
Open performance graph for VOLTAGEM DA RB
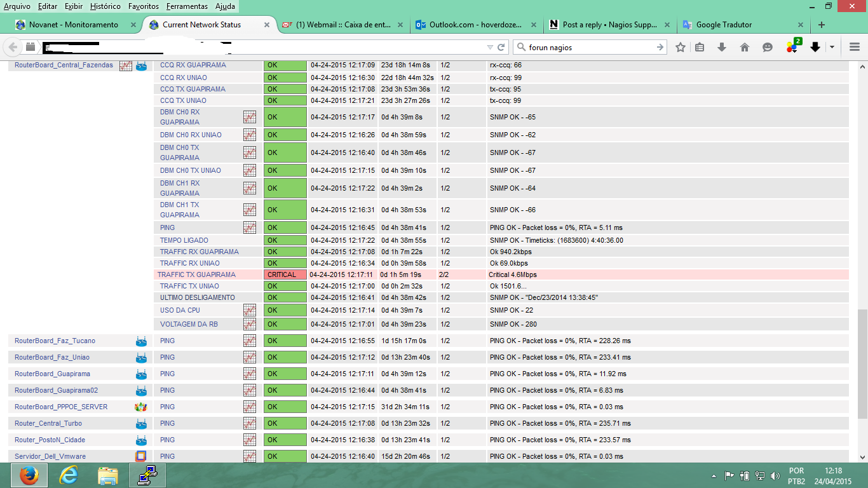[249, 324]
